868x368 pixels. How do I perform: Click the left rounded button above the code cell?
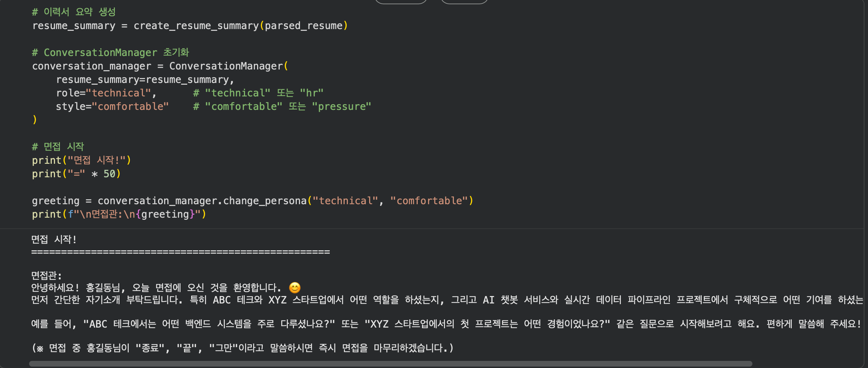click(x=401, y=1)
